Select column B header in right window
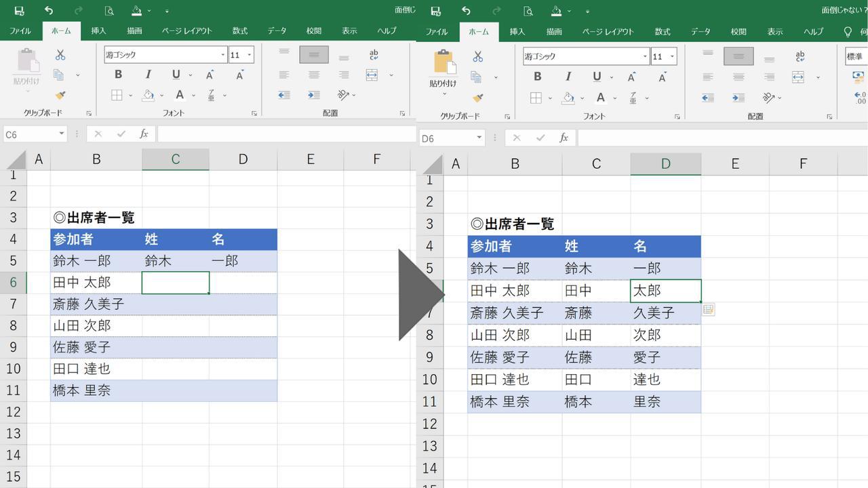This screenshot has height=488, width=868. pyautogui.click(x=515, y=163)
